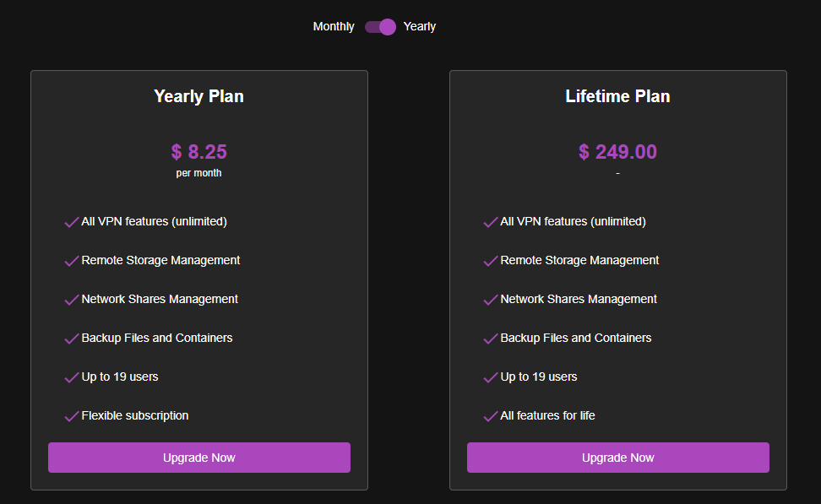Viewport: 821px width, 504px height.
Task: Click checkmark beside Yearly Backup Files and Containers
Action: coord(72,339)
